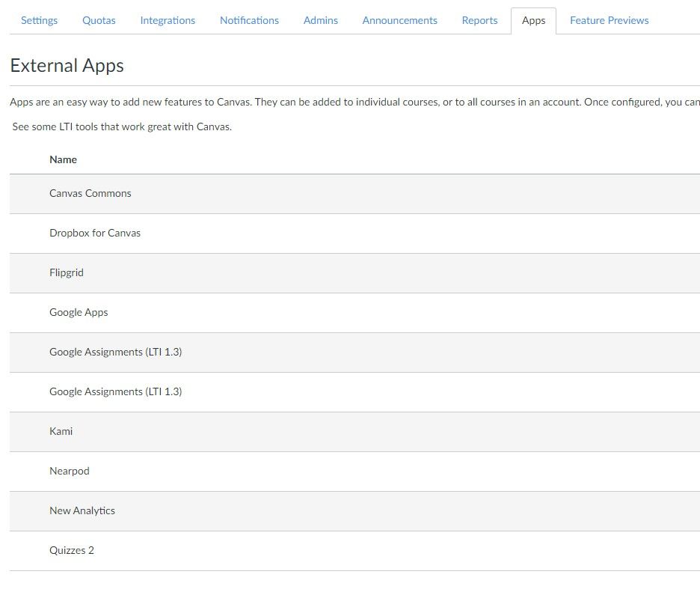
Task: Open the Settings tab
Action: pyautogui.click(x=39, y=20)
